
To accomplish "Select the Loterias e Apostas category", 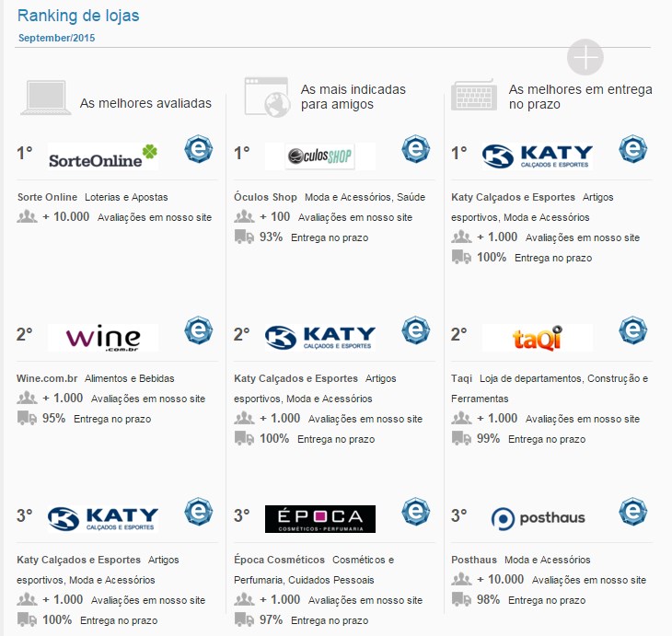I will [126, 197].
